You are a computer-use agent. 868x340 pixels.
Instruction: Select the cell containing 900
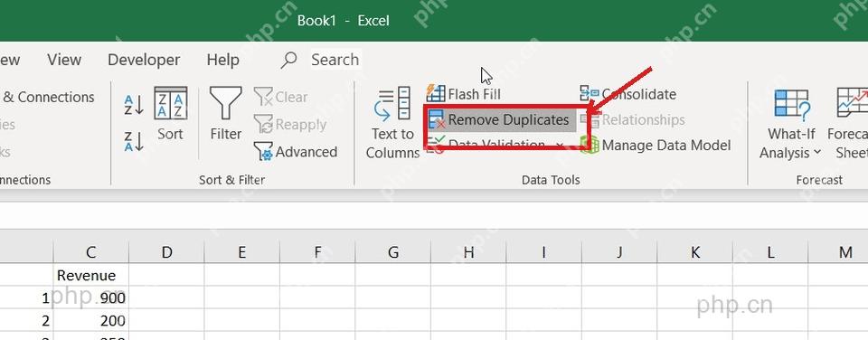[90, 297]
